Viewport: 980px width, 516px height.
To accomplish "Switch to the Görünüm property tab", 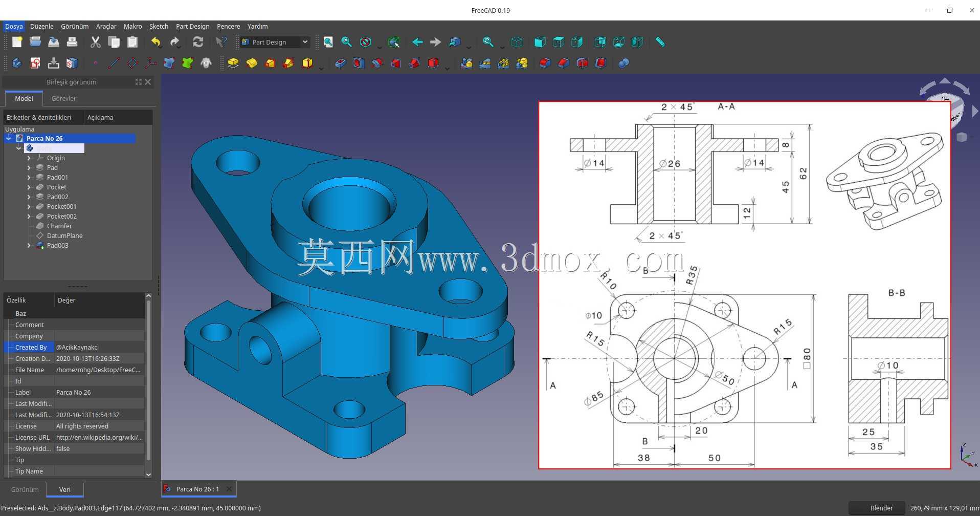I will (x=25, y=489).
